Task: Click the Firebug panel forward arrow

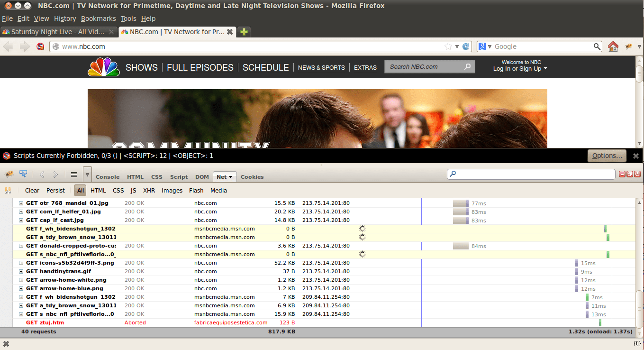Action: click(55, 175)
